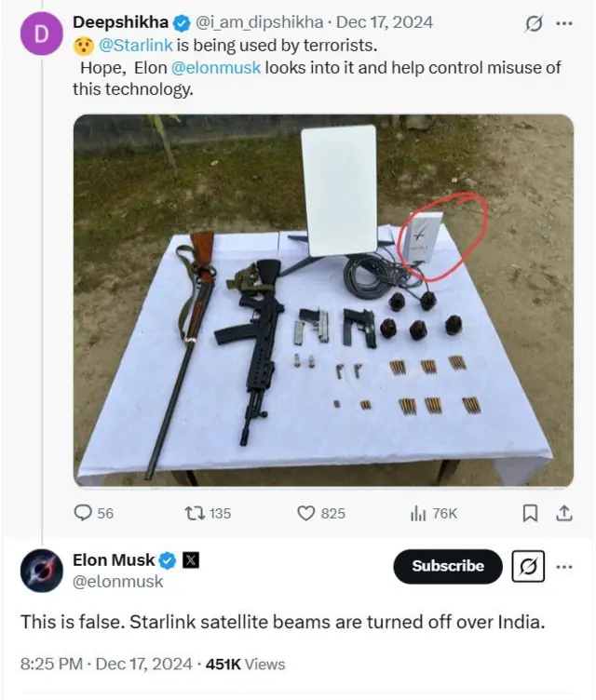Bookmark Deepshikha's tweet
Image resolution: width=596 pixels, height=700 pixels.
pyautogui.click(x=530, y=513)
